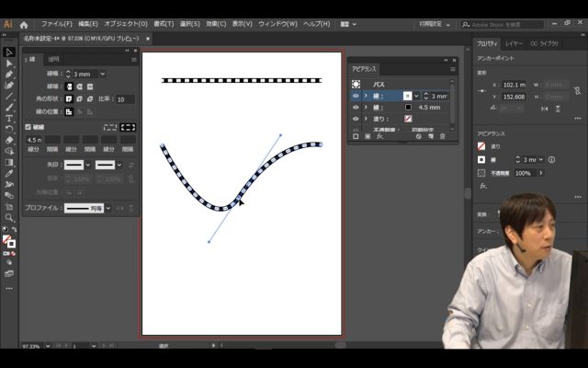The height and width of the screenshot is (368, 588).
Task: Open the Edit Toolbar three-dots at toolbar bottom
Action: coord(9,288)
